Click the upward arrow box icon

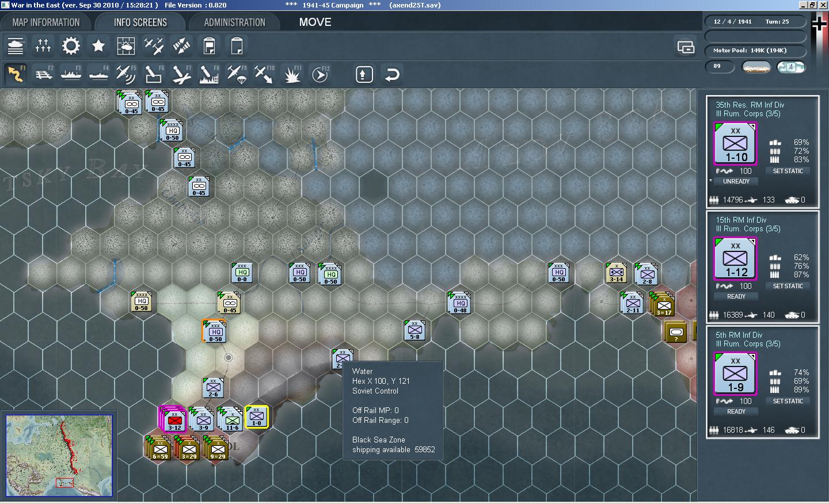pyautogui.click(x=364, y=75)
